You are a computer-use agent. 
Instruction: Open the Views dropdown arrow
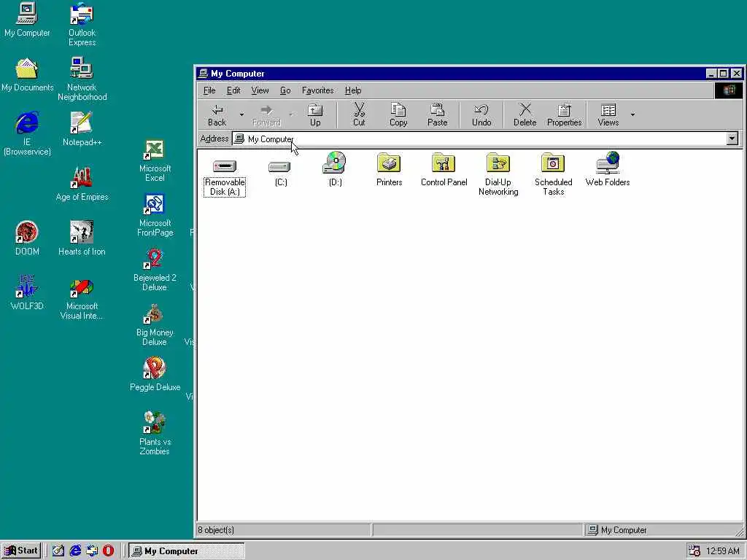(x=632, y=114)
